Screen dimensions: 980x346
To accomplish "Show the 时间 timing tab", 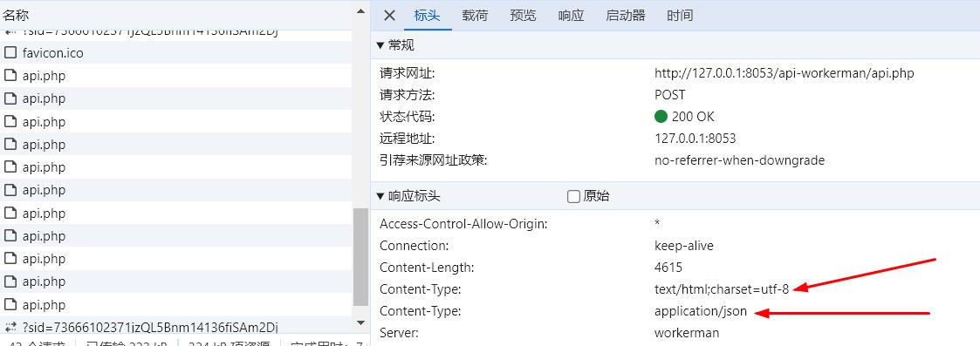I will [x=680, y=16].
